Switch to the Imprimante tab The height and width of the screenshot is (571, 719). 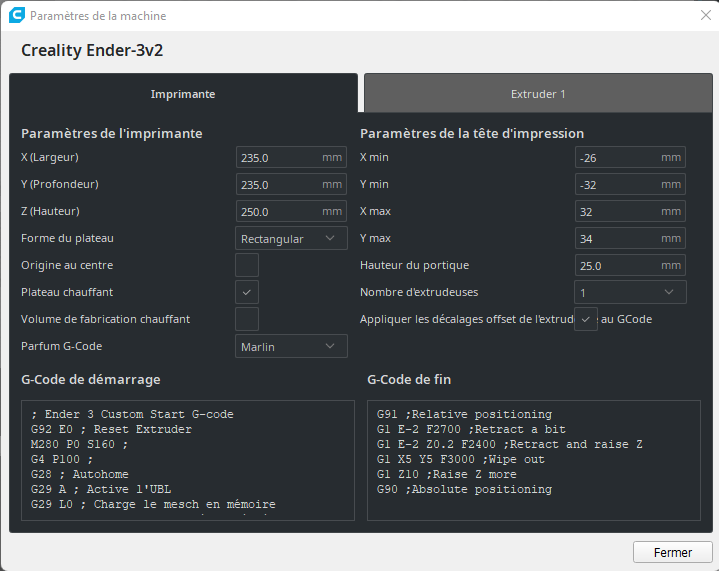click(183, 94)
